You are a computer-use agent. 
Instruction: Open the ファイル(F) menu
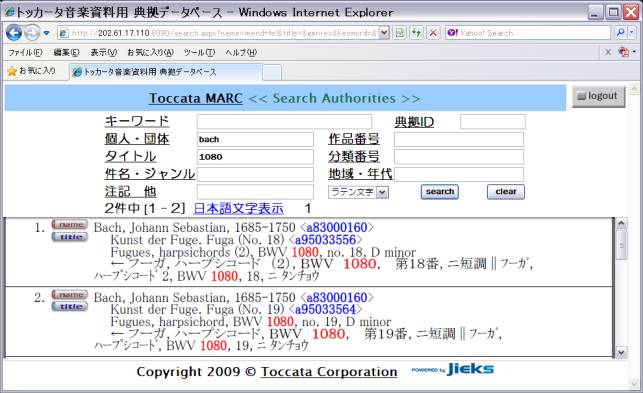[x=25, y=53]
